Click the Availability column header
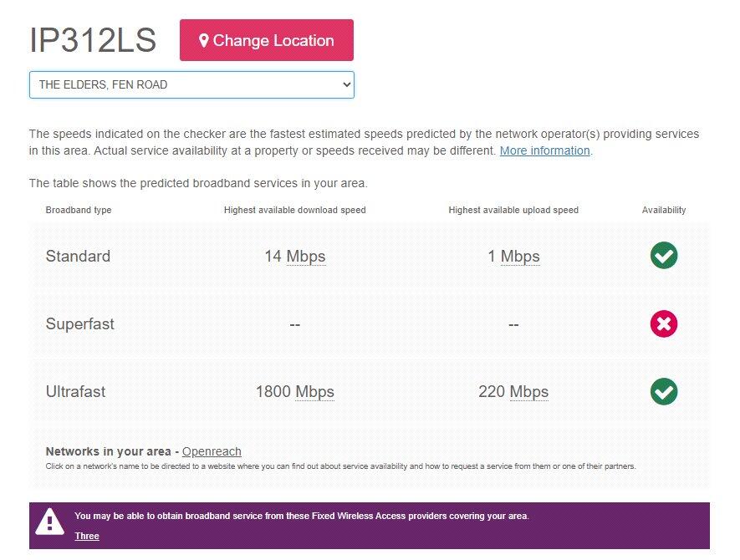Screen dimensions: 740x560 (x=664, y=210)
